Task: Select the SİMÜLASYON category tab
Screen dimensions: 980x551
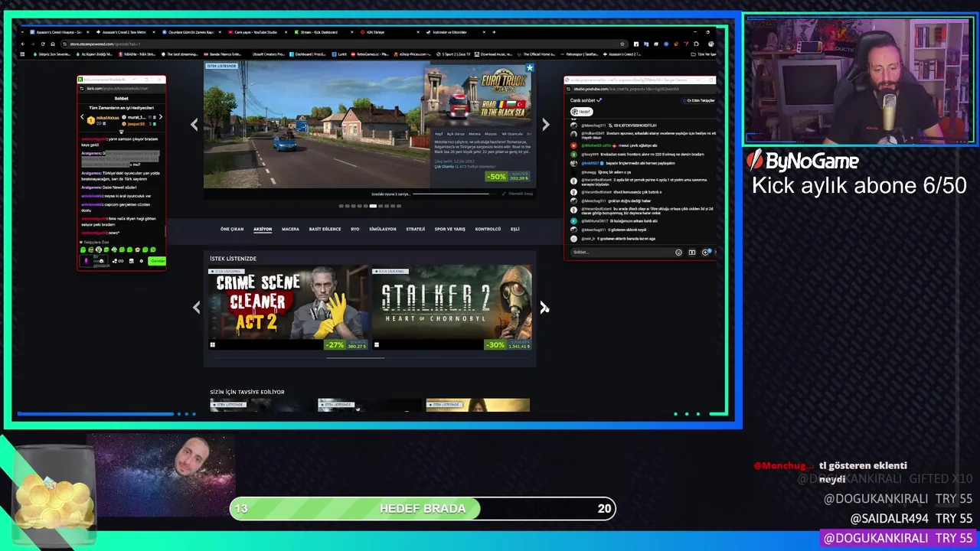Action: click(383, 229)
